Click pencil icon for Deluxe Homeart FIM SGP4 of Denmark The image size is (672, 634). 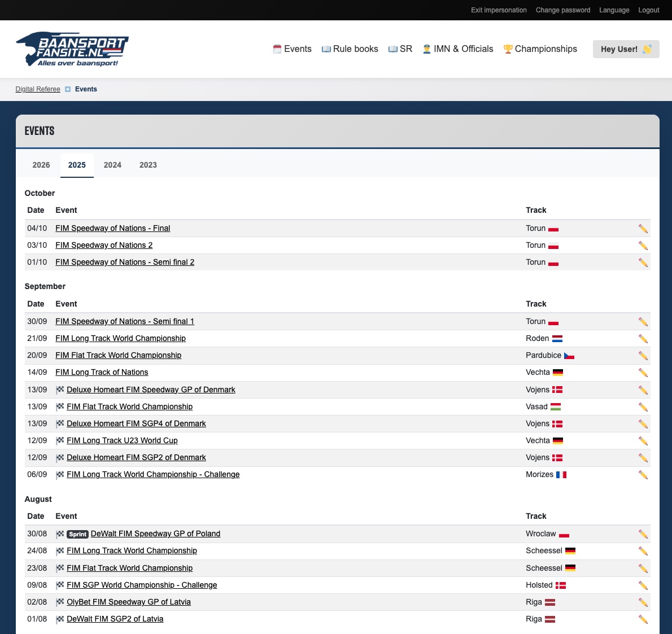643,424
